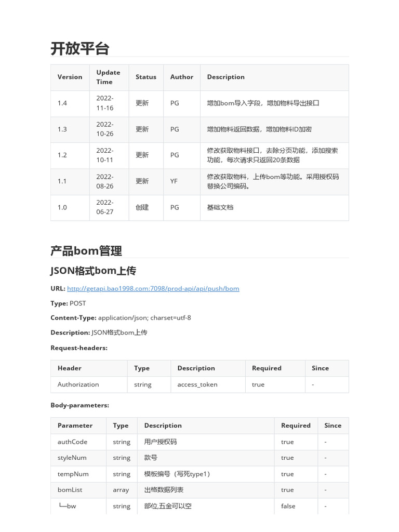Select the Content-Type application/json line
The height and width of the screenshot is (532, 399).
pyautogui.click(x=121, y=318)
